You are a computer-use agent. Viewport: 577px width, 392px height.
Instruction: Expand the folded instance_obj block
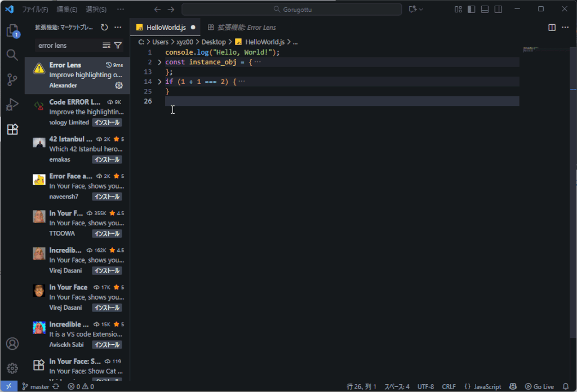(159, 62)
